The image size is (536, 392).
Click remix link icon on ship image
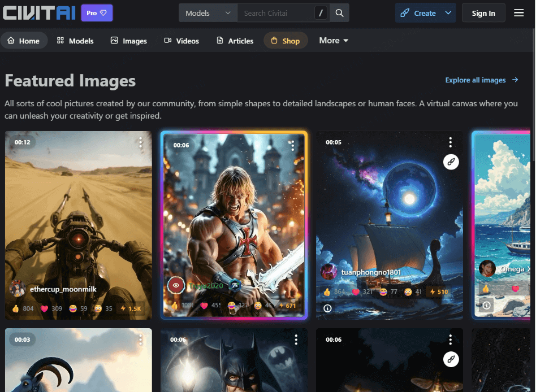coord(451,162)
